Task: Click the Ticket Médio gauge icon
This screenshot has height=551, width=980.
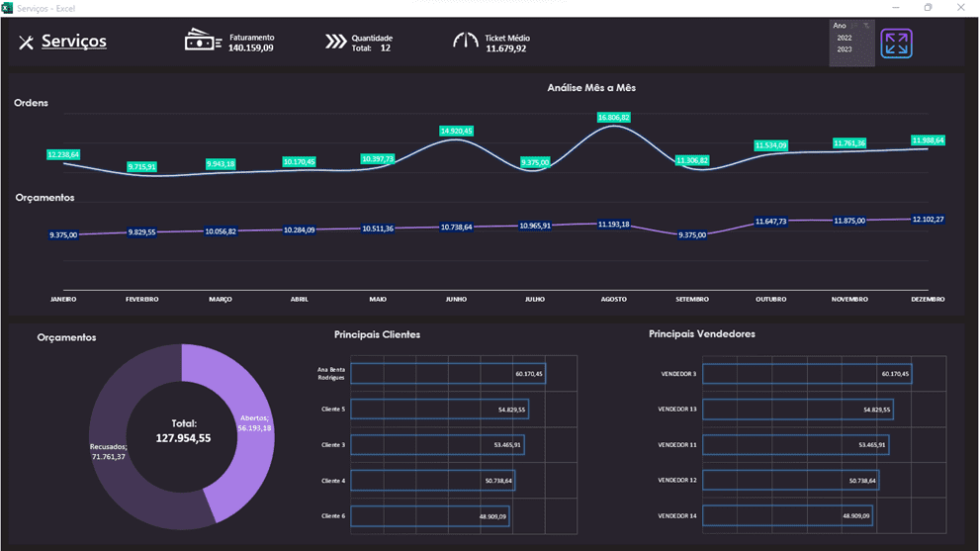Action: (x=465, y=42)
